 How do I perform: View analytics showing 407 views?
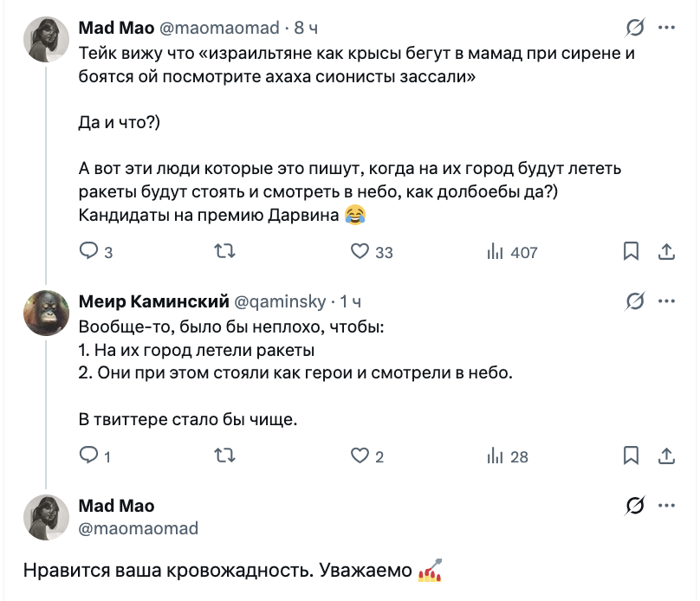point(496,252)
